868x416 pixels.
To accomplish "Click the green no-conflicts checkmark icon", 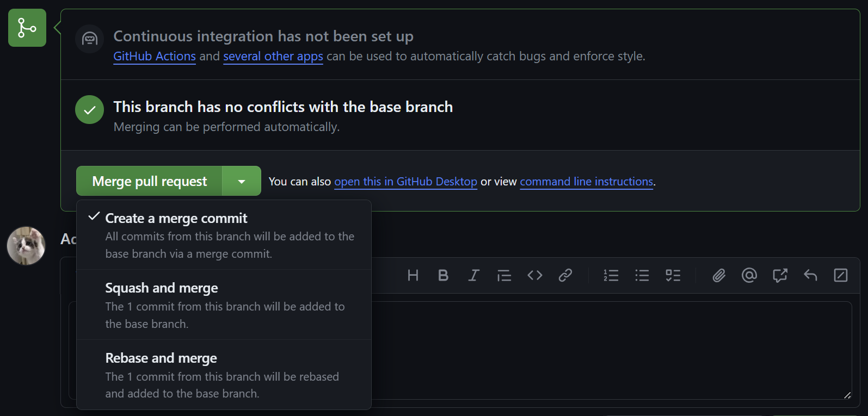I will 89,109.
